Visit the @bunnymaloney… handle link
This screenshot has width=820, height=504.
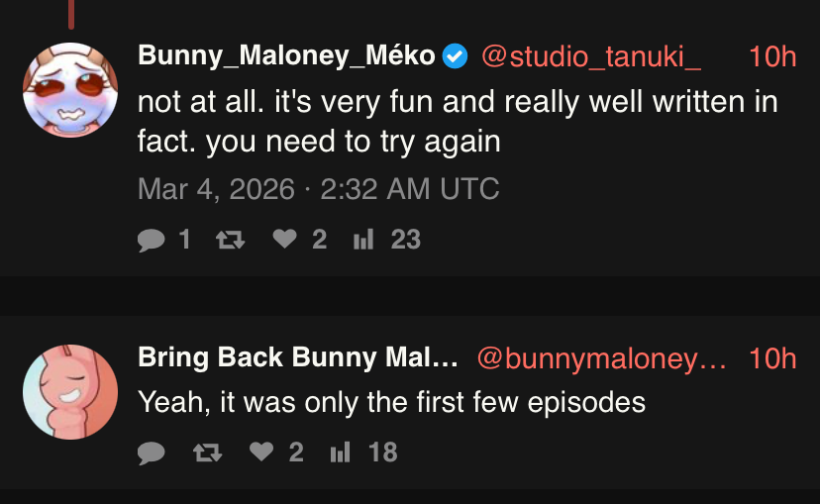point(601,358)
